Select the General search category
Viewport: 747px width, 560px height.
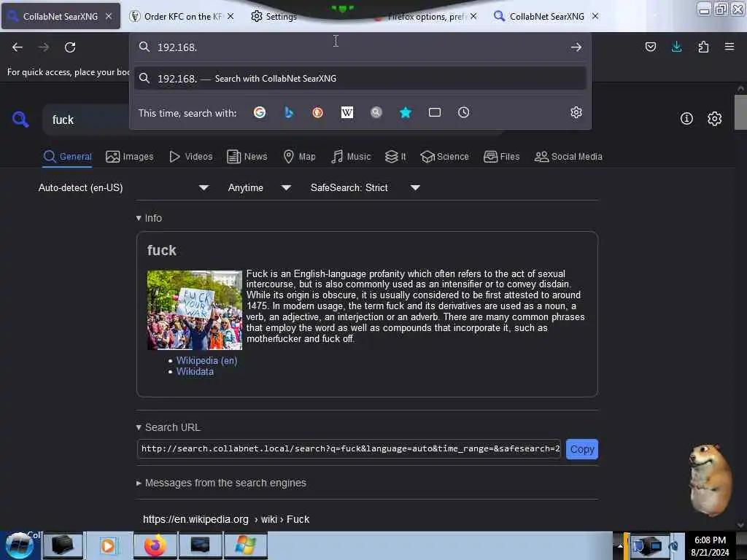click(x=67, y=157)
